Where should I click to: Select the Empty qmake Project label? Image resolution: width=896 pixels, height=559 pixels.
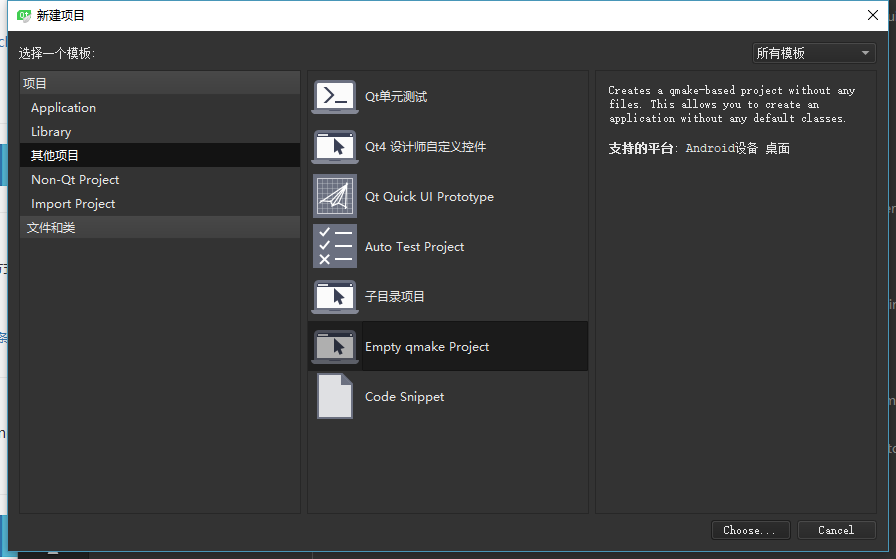[x=427, y=347]
